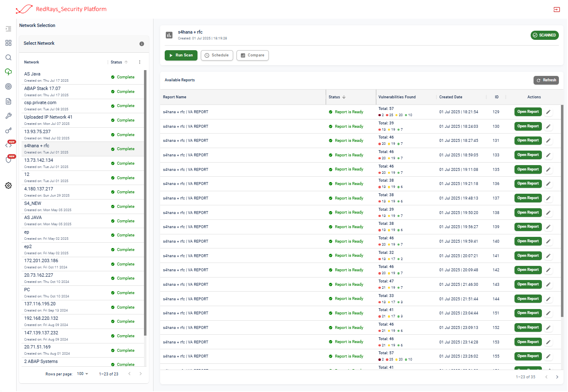Select the csp.private.com network
The height and width of the screenshot is (392, 568).
click(x=83, y=106)
